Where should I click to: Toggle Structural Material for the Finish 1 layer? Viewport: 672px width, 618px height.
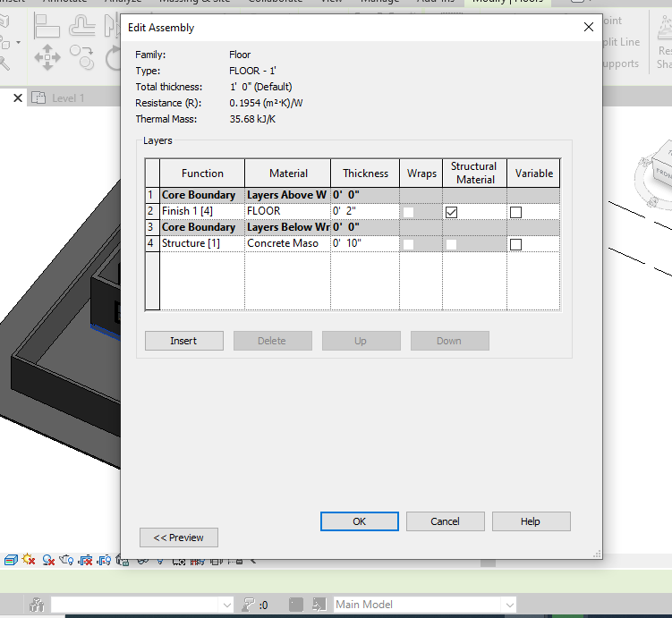(451, 212)
